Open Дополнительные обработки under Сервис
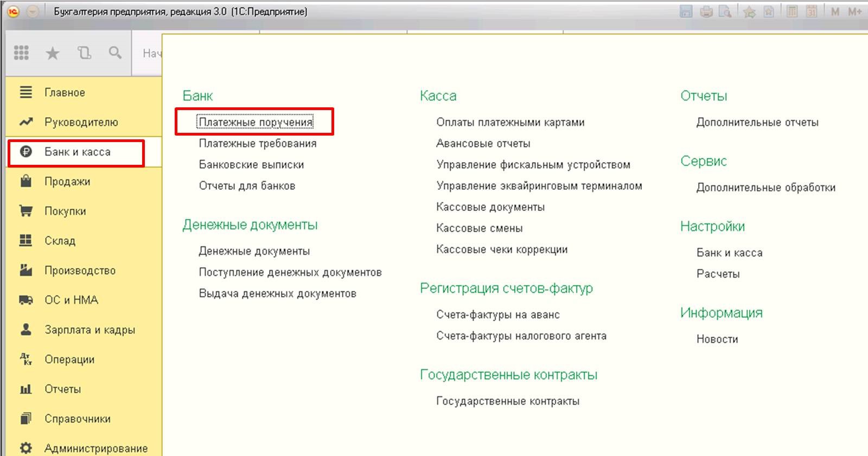The image size is (868, 456). point(765,188)
